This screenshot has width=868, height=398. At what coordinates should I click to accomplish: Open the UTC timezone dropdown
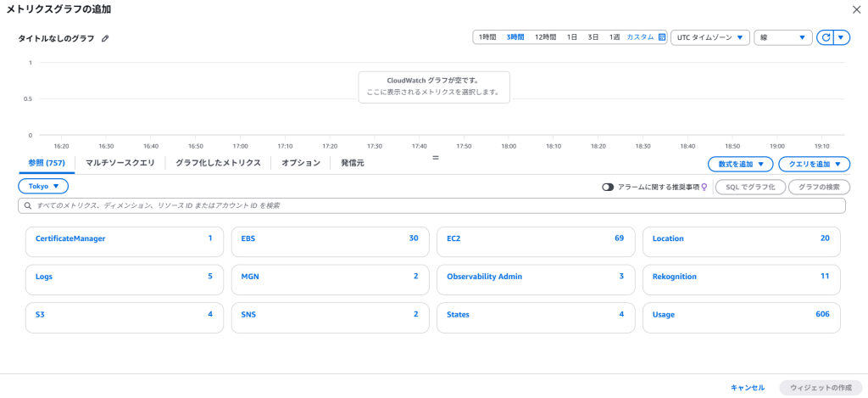[x=709, y=37]
